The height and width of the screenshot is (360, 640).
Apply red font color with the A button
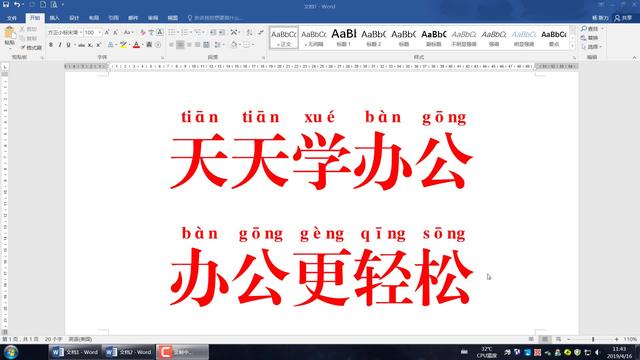(x=136, y=45)
